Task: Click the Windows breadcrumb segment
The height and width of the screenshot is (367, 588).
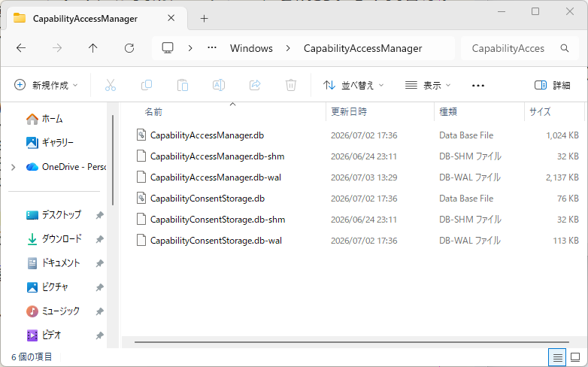Action: 251,48
